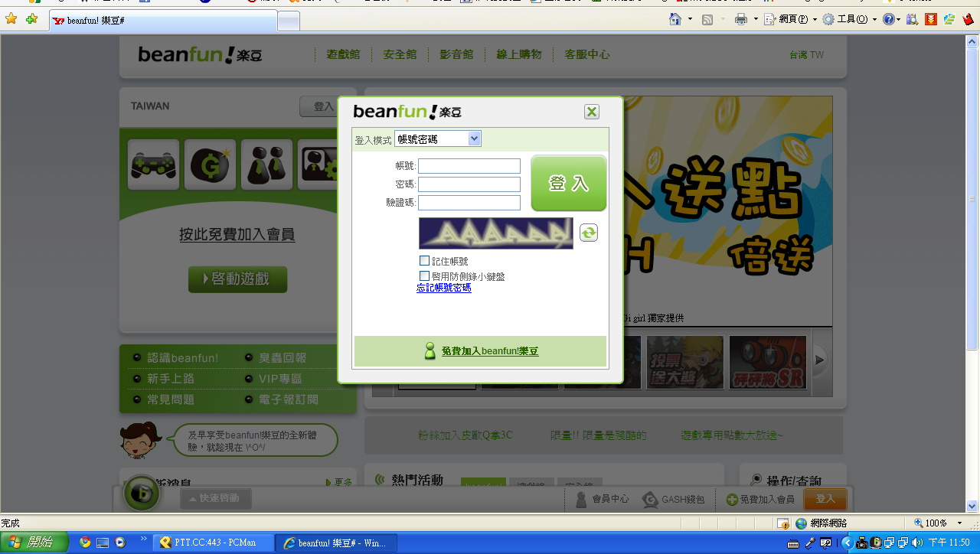Open the 網頁(P) dropdown menu
This screenshot has height=554, width=980.
[x=791, y=19]
